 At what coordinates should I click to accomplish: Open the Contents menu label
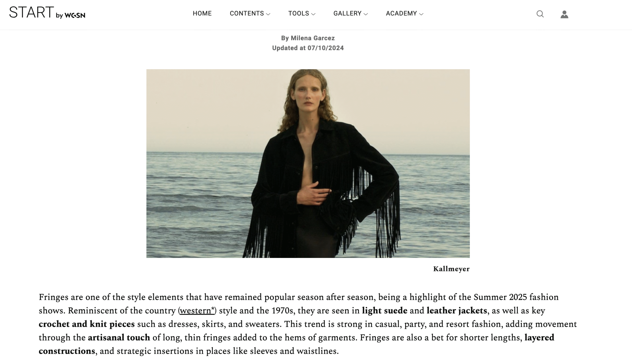pos(247,13)
